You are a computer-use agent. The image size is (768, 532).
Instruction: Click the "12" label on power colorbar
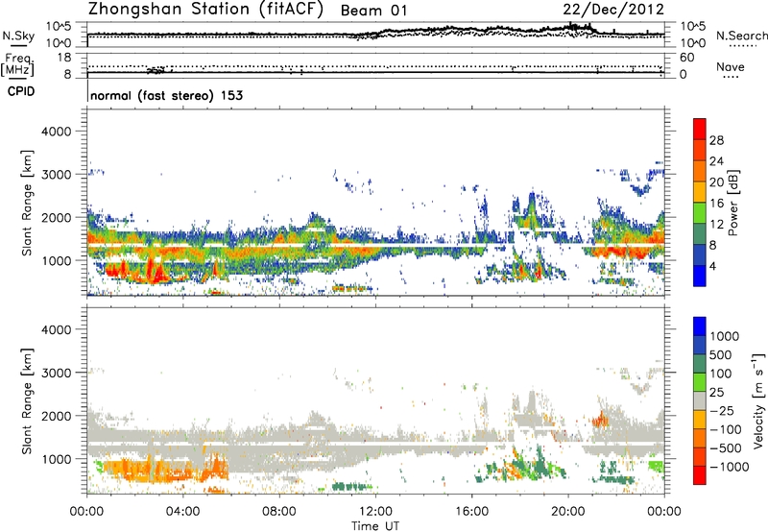coord(716,225)
